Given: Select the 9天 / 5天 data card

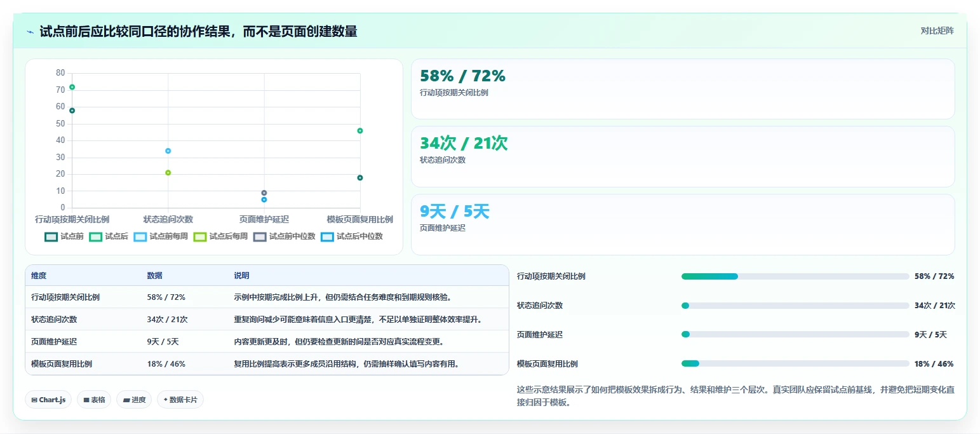Looking at the screenshot, I should click(683, 224).
